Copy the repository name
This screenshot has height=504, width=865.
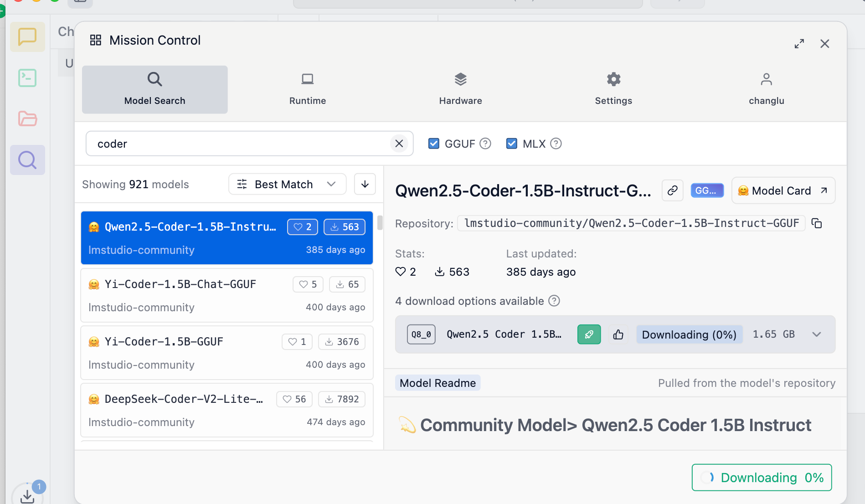click(817, 223)
